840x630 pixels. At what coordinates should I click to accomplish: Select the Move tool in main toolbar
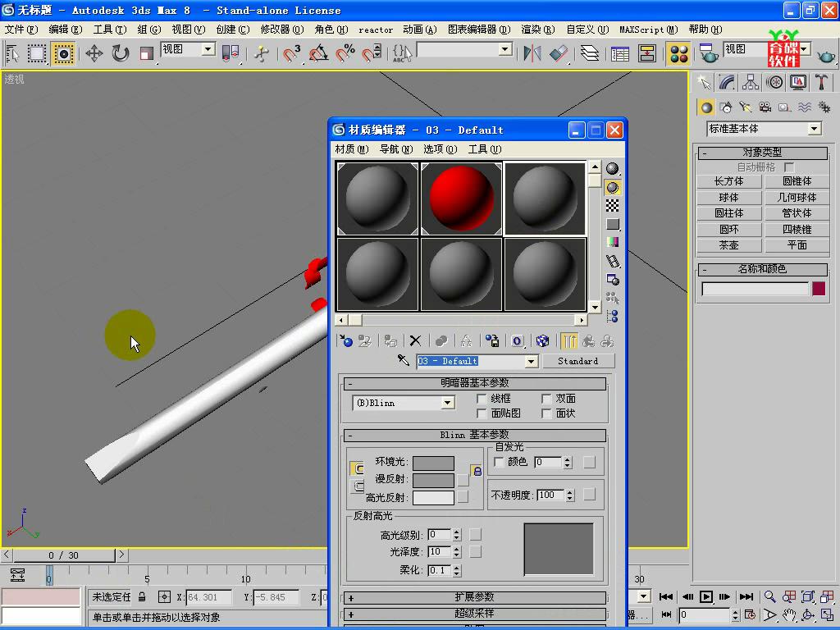pos(94,53)
